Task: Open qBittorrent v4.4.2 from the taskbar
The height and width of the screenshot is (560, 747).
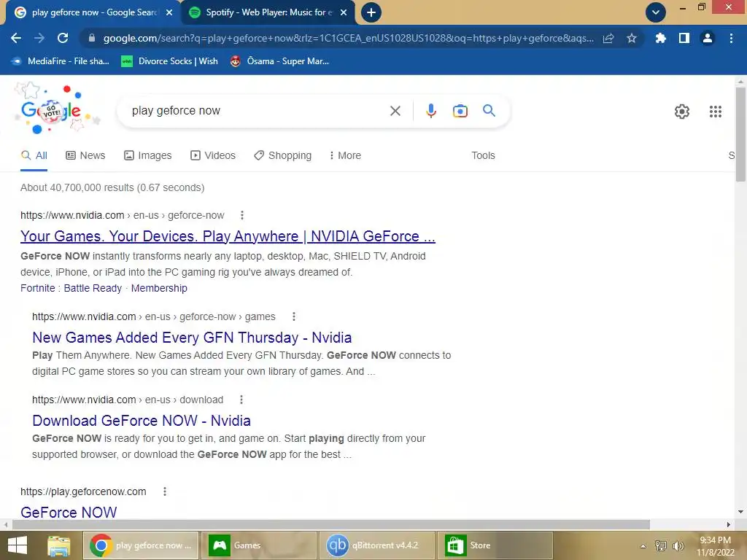Action: coord(376,545)
